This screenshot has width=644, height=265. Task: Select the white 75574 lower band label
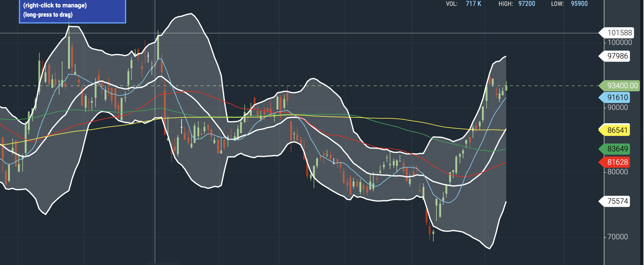617,201
